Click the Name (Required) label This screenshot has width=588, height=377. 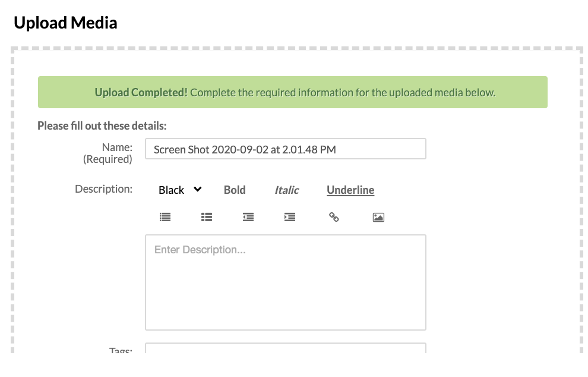coord(108,153)
